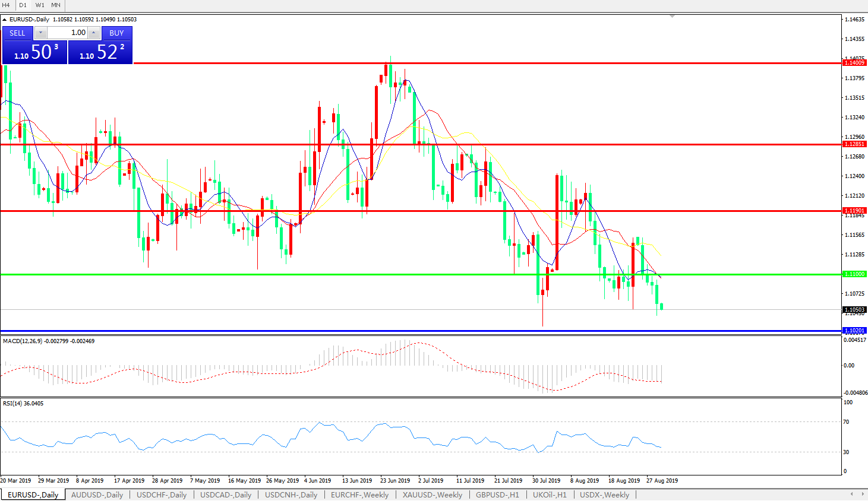The height and width of the screenshot is (501, 868).
Task: Click the red 1.14009 price level label
Action: (854, 62)
